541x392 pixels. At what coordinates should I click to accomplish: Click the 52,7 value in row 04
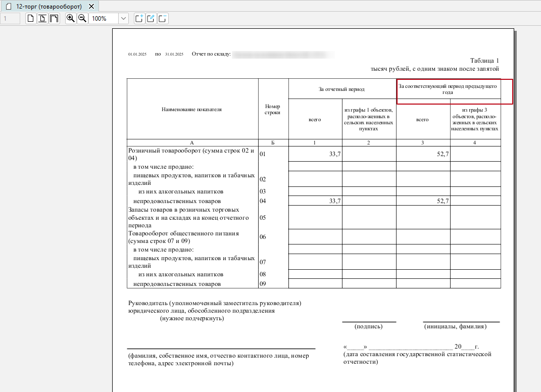click(442, 201)
